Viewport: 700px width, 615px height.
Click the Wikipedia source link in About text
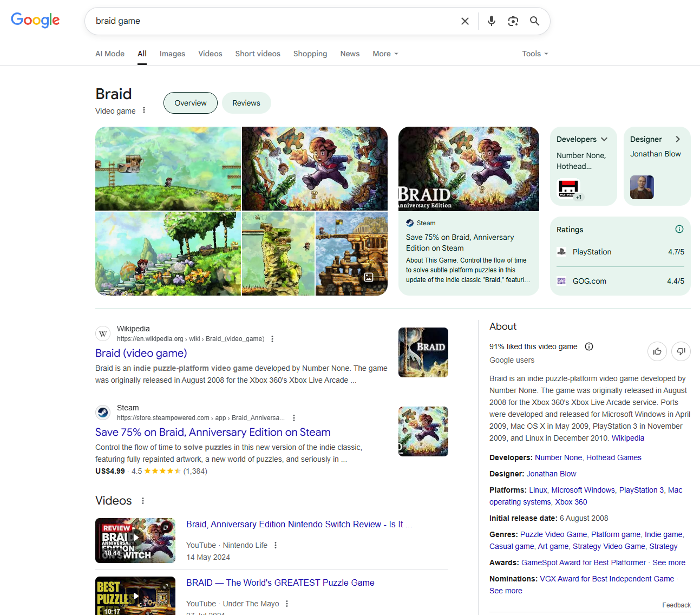tap(628, 438)
